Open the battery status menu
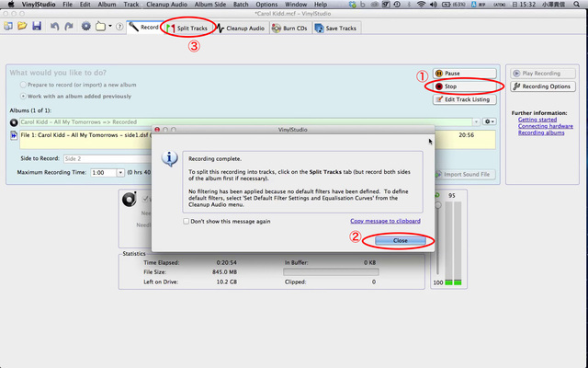Viewport: 588px width, 368px height. tap(451, 5)
